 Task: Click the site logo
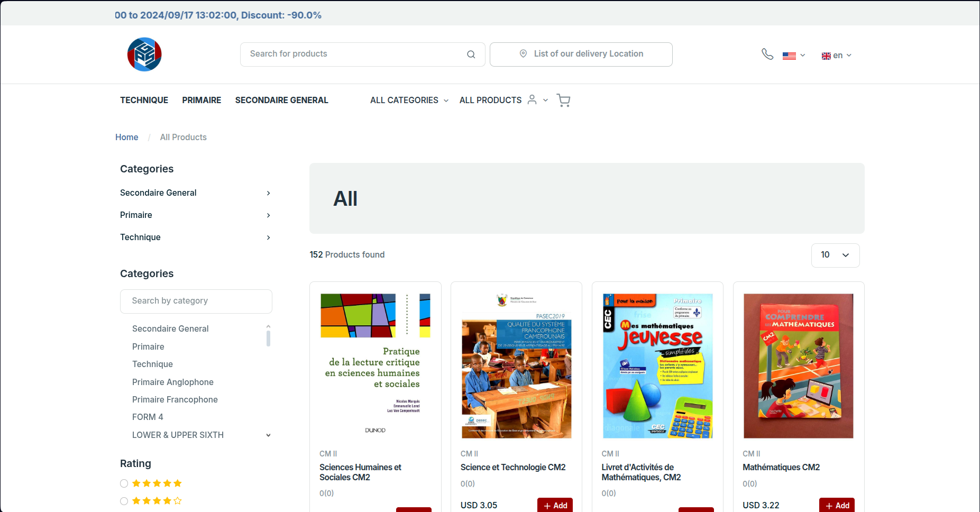[144, 54]
